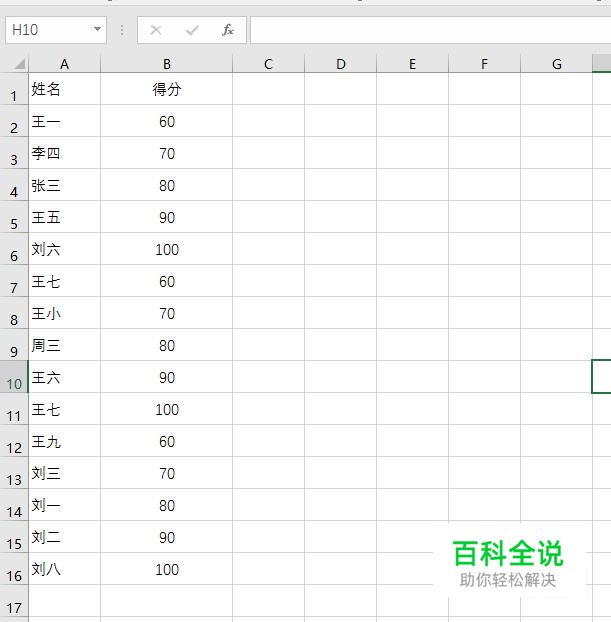Open the Name Box dropdown arrow
Image resolution: width=611 pixels, height=622 pixels.
tap(97, 29)
